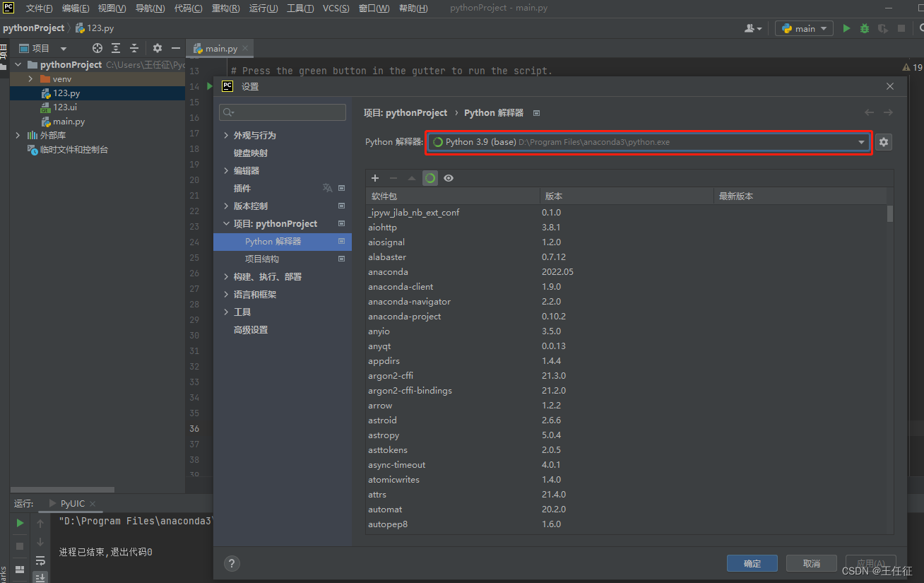Screen dimensions: 924x583
Task: Open the user account icon menu
Action: (753, 28)
